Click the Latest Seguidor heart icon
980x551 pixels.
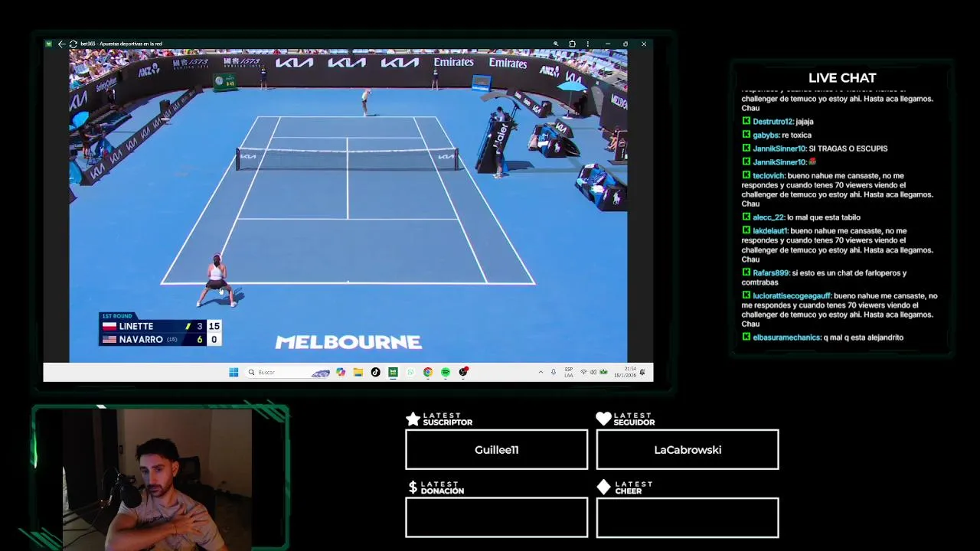coord(603,419)
